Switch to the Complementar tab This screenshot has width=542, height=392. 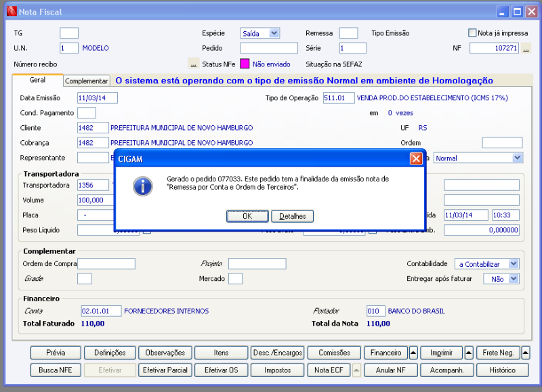[87, 81]
